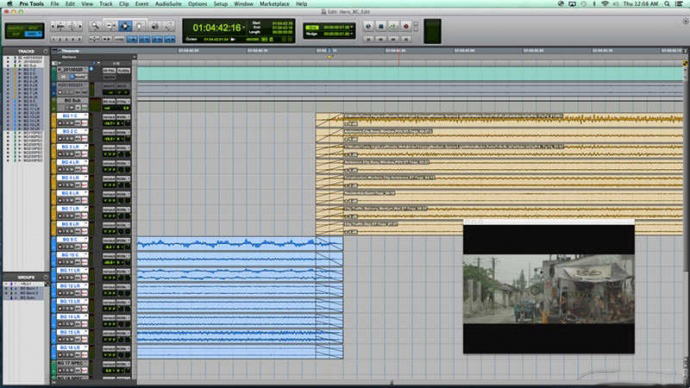
Task: Open main counter format dropdown
Action: tap(245, 27)
